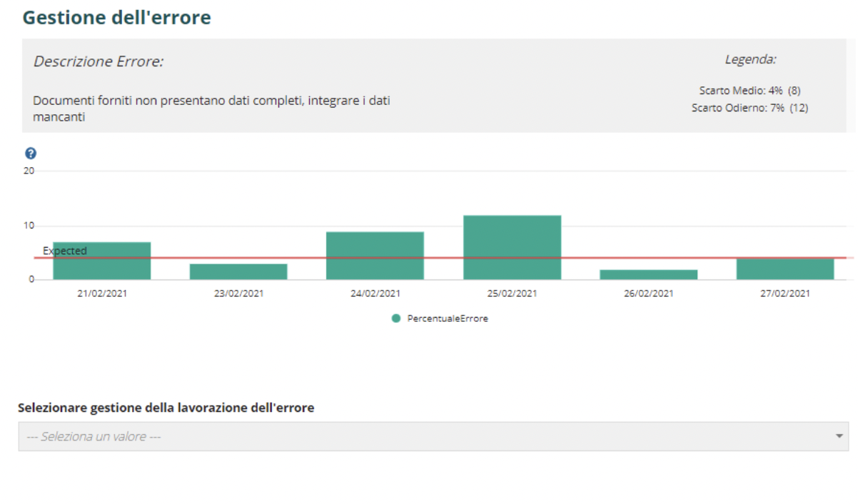Click the tallest bar for 25/02/2021
The width and height of the screenshot is (858, 504).
[512, 247]
